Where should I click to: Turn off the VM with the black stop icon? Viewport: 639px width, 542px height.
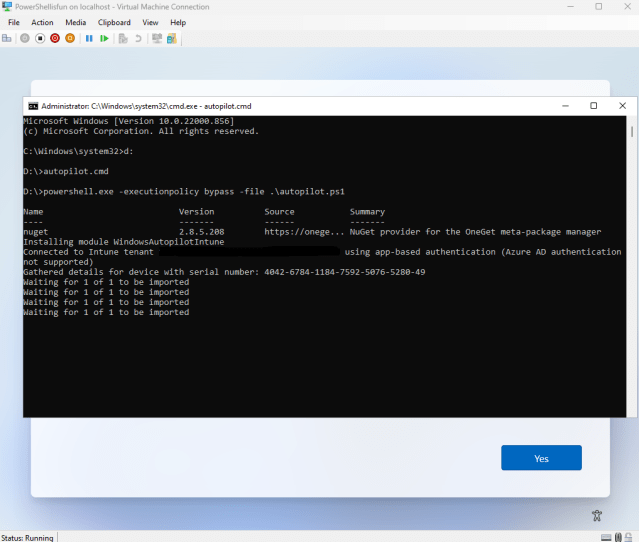pyautogui.click(x=40, y=39)
